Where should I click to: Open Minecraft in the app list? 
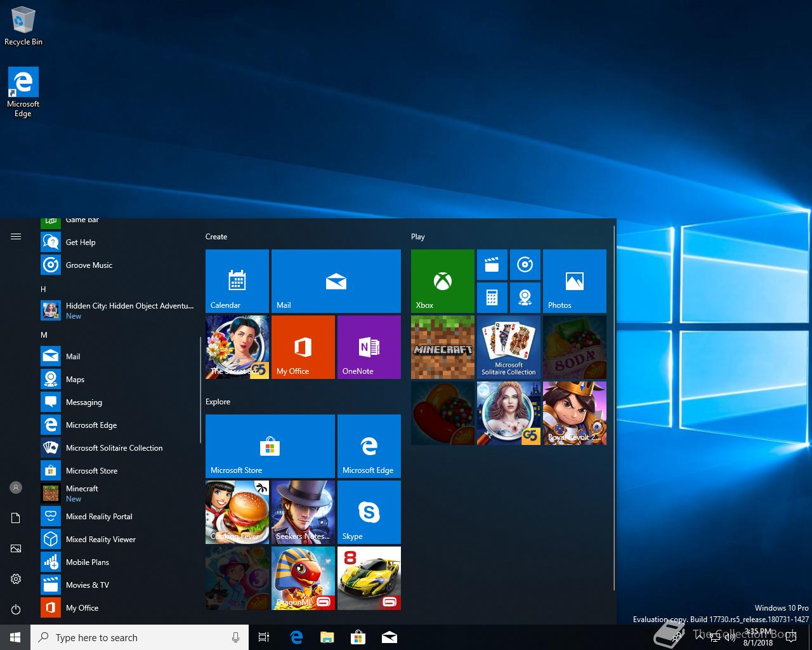118,493
